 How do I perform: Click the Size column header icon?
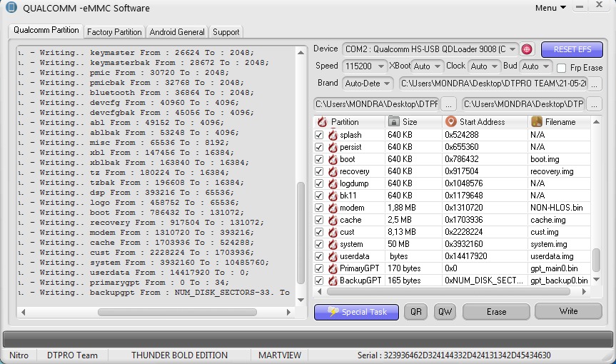point(393,121)
